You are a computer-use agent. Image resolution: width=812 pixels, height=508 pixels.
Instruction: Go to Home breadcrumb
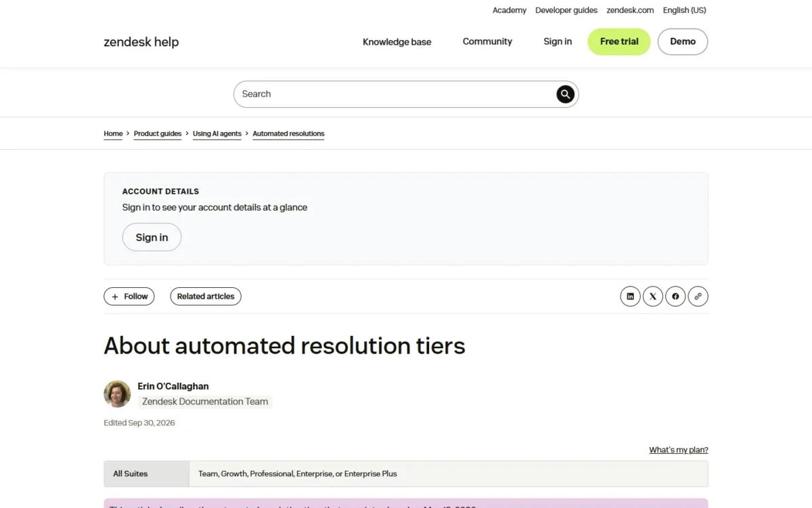click(113, 133)
